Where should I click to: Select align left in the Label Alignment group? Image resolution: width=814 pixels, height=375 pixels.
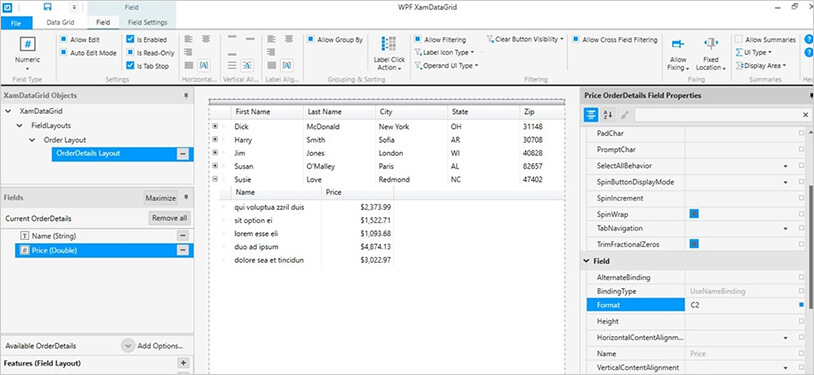click(272, 39)
